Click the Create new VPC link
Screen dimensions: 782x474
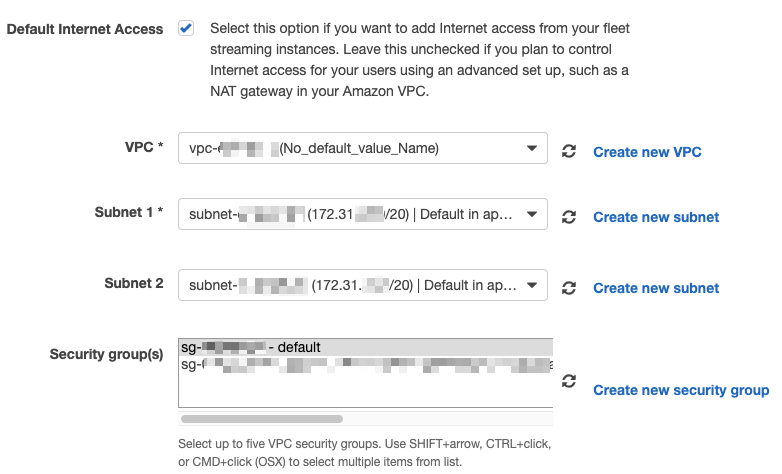click(x=647, y=152)
